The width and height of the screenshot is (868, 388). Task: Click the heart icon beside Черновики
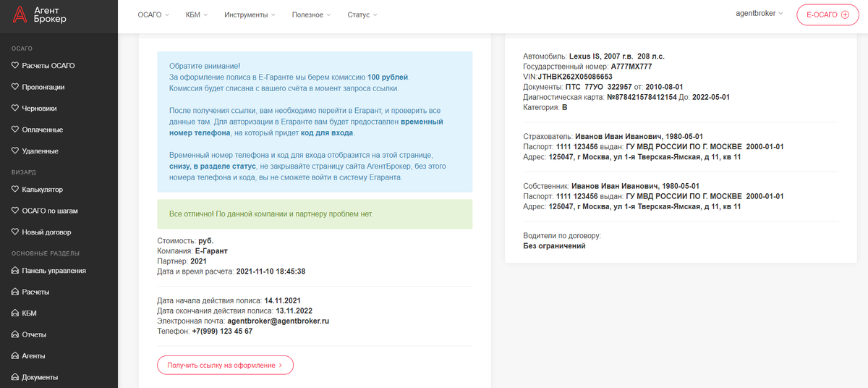pos(15,109)
